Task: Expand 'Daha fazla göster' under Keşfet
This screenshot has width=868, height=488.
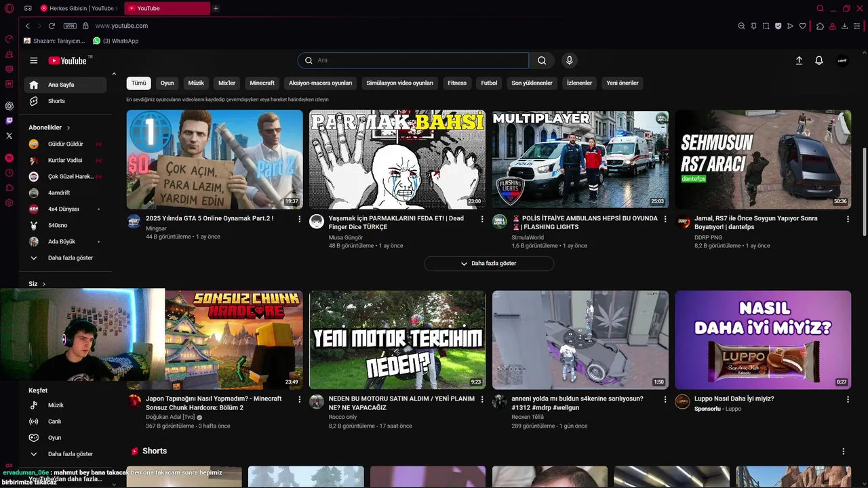Action: point(65,453)
